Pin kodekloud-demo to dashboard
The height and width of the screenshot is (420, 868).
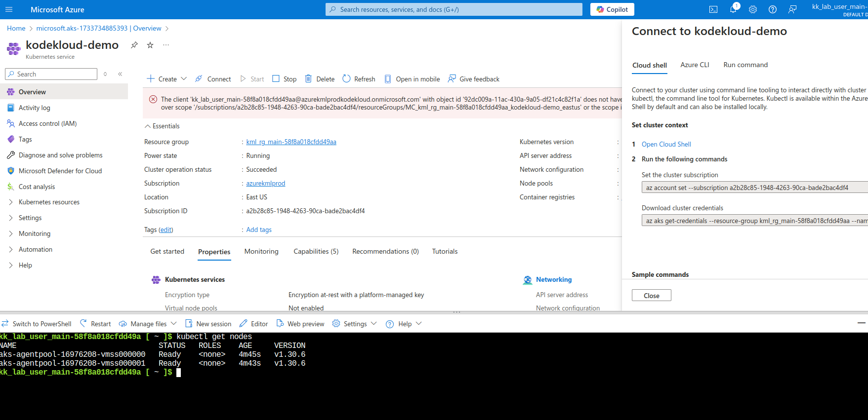tap(134, 45)
